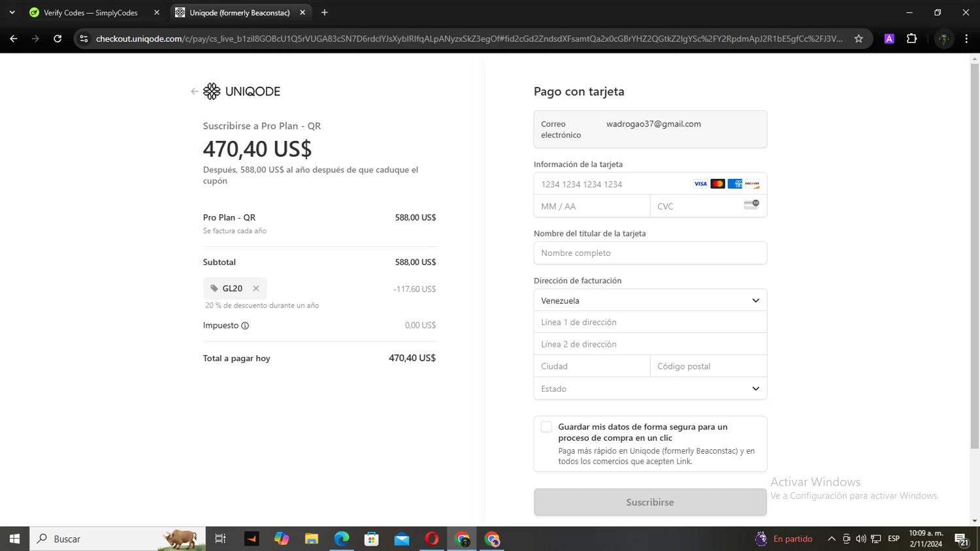Image resolution: width=980 pixels, height=551 pixels.
Task: Click Total a pagar hoy label
Action: click(237, 358)
